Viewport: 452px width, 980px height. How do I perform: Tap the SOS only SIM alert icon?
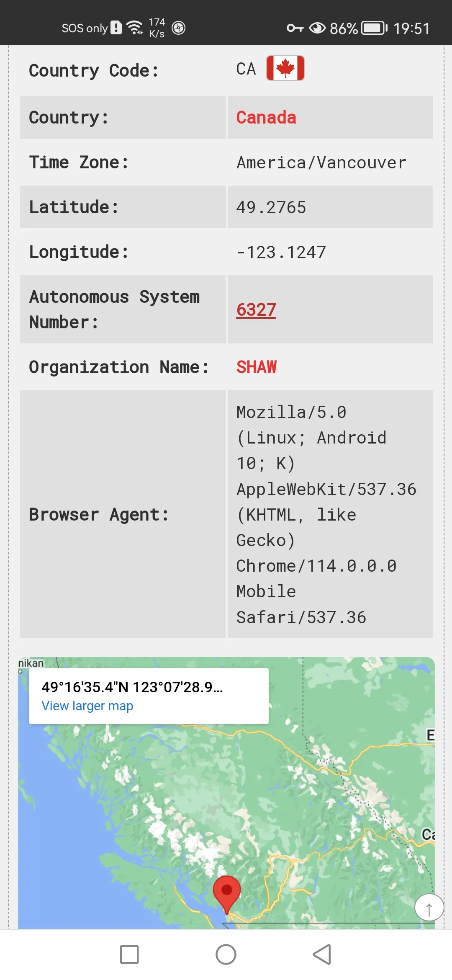click(116, 28)
